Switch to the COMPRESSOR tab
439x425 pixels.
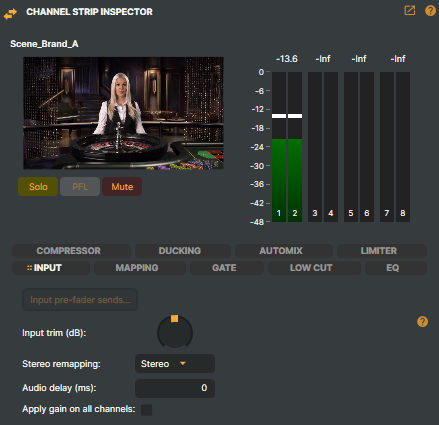[x=71, y=251]
